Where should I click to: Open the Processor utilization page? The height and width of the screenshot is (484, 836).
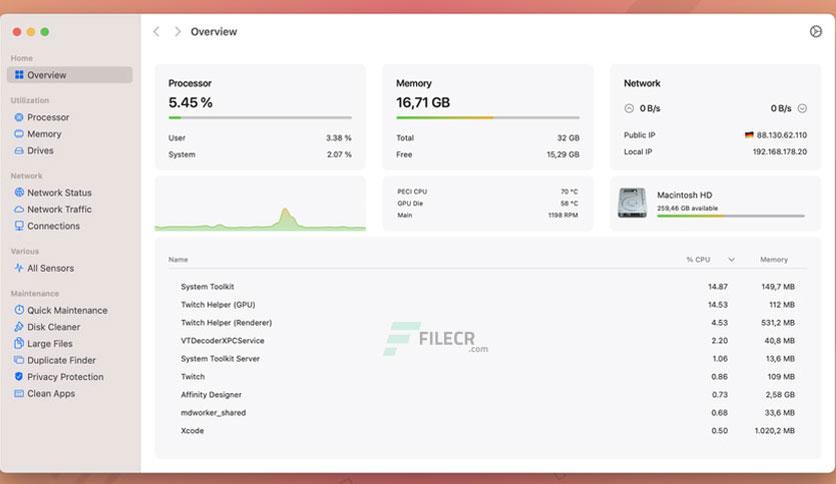click(48, 117)
